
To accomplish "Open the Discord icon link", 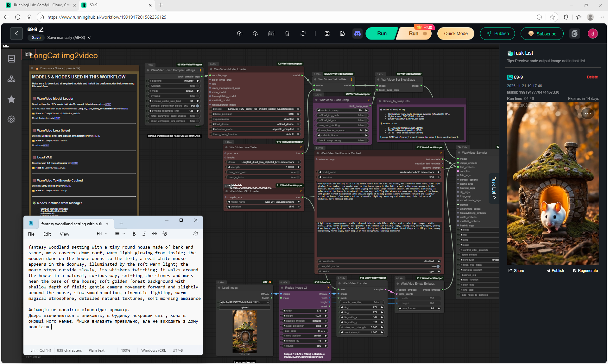I will (x=358, y=34).
